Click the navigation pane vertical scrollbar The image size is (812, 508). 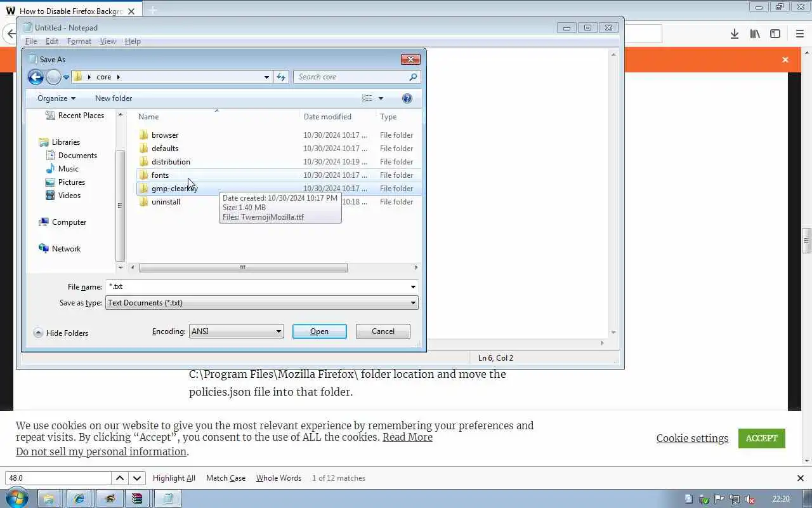coord(121,206)
